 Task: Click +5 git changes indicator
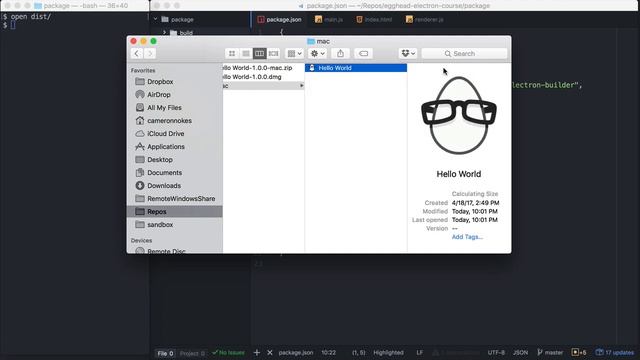579,353
